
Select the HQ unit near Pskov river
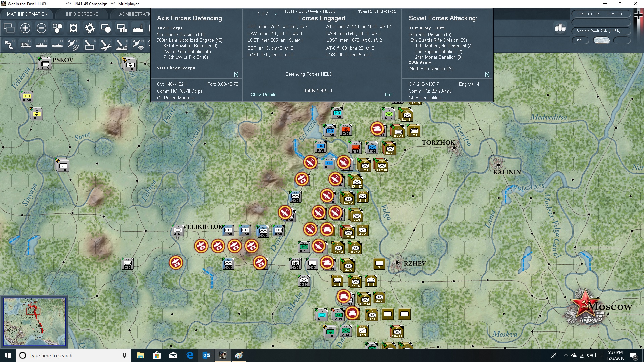coord(27,96)
